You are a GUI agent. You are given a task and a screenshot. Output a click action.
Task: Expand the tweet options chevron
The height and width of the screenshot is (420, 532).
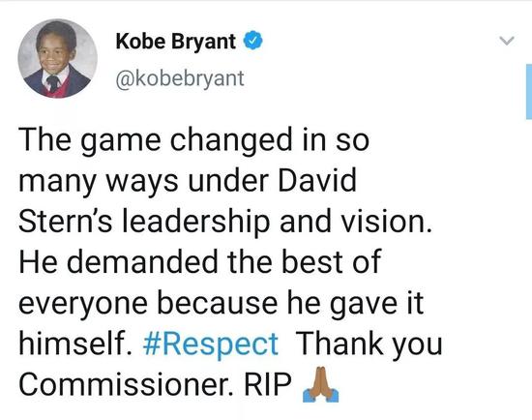507,41
